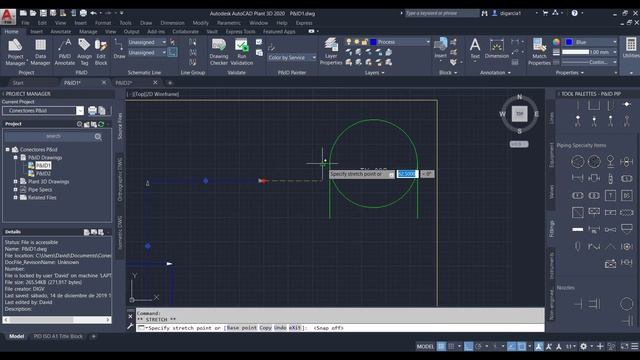Toggle layer on/off lightbulb in Layers panel

point(349,42)
